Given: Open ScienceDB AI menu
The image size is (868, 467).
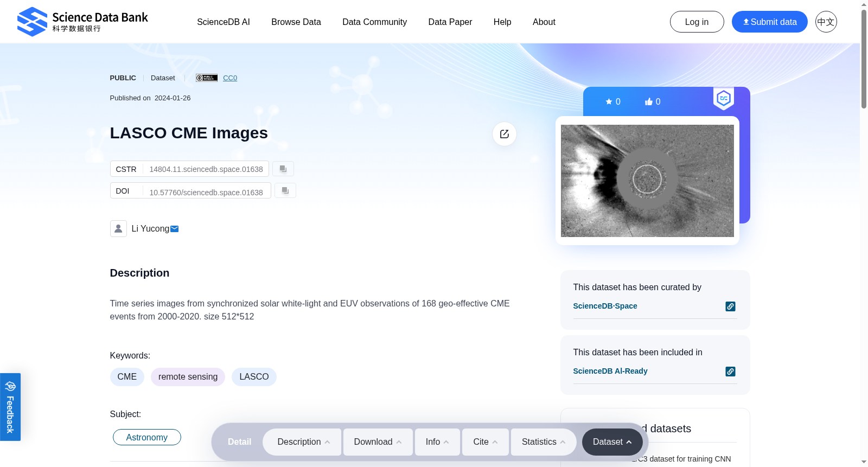Looking at the screenshot, I should pos(224,22).
